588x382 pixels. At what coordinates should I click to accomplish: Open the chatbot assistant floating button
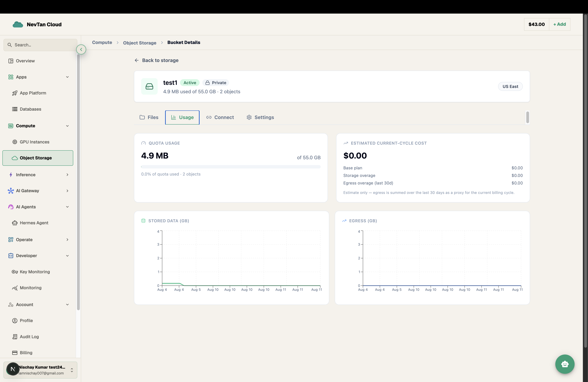click(x=565, y=364)
